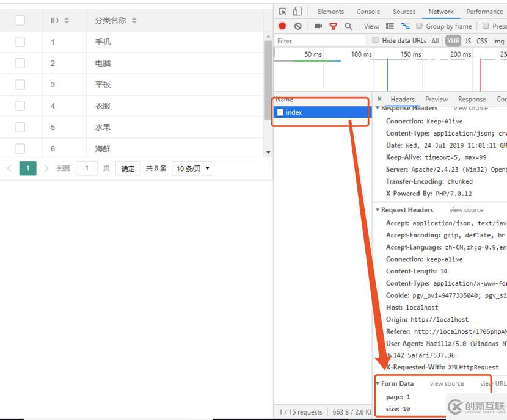507x420 pixels.
Task: Click the inspect element picker icon
Action: pos(282,12)
